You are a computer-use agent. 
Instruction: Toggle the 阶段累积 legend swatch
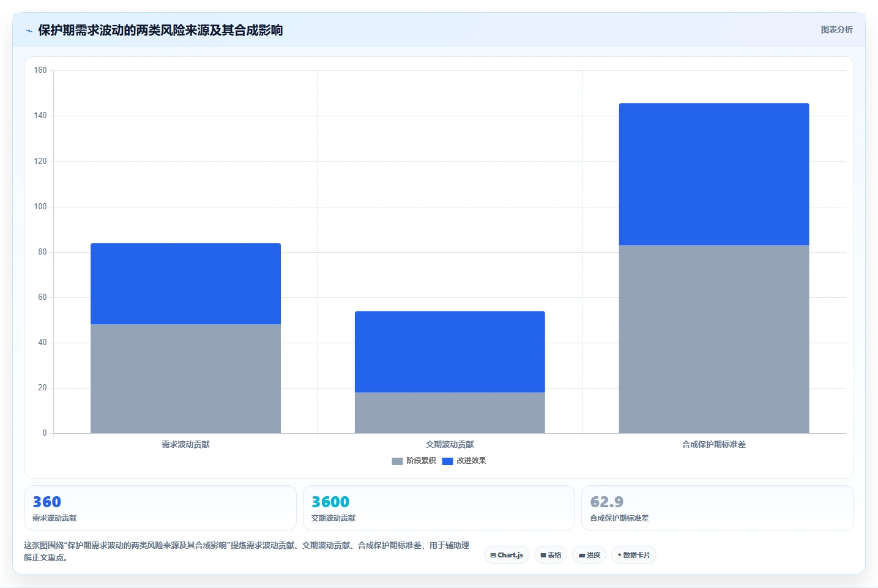coord(397,461)
